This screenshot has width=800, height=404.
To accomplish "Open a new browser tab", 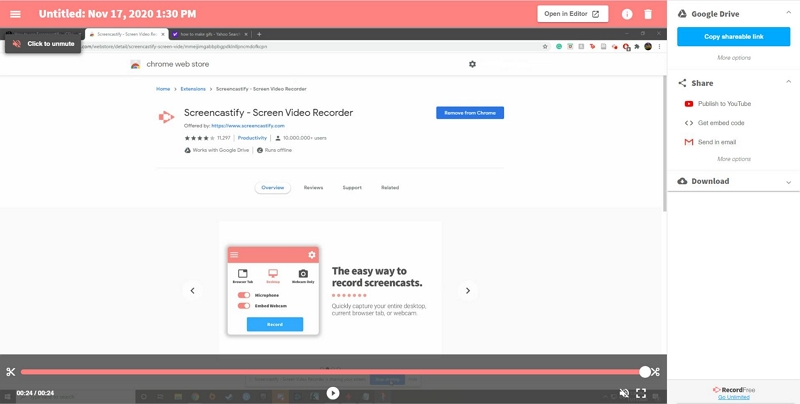I will pos(259,34).
